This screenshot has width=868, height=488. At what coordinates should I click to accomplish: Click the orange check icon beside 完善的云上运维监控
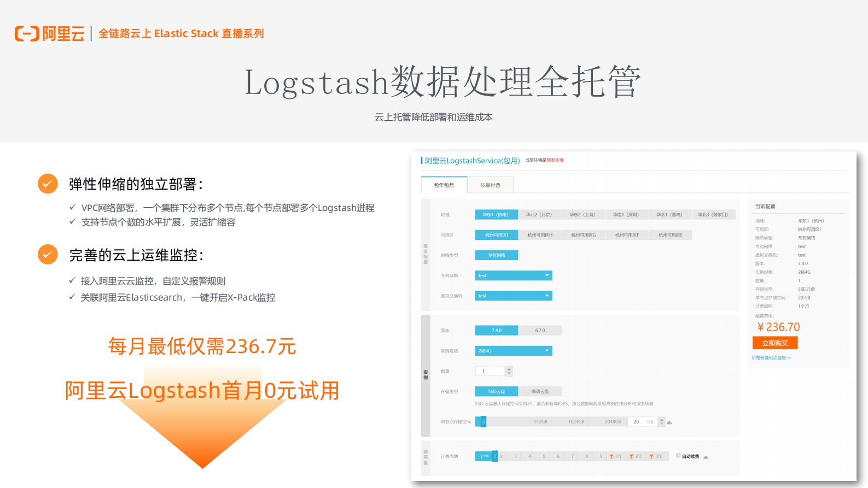point(48,254)
